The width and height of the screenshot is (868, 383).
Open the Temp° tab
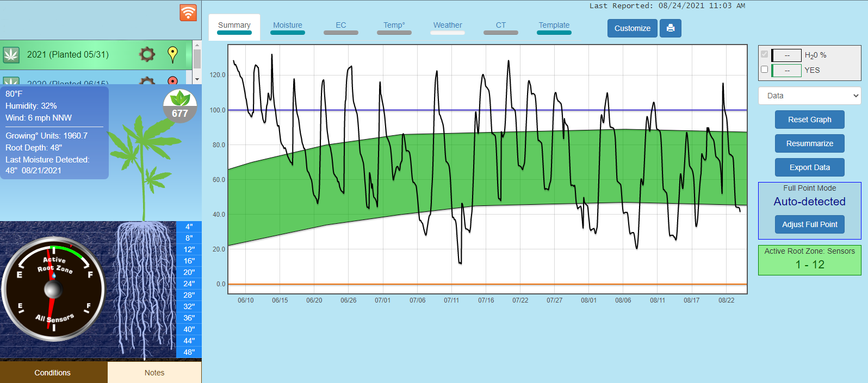click(x=394, y=27)
